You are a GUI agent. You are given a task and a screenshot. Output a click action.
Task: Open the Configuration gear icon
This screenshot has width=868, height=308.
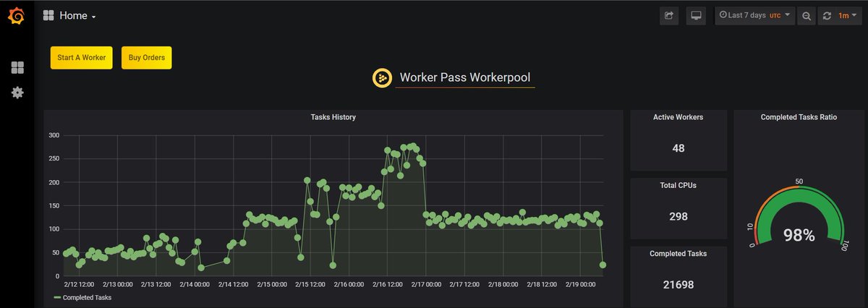(17, 93)
